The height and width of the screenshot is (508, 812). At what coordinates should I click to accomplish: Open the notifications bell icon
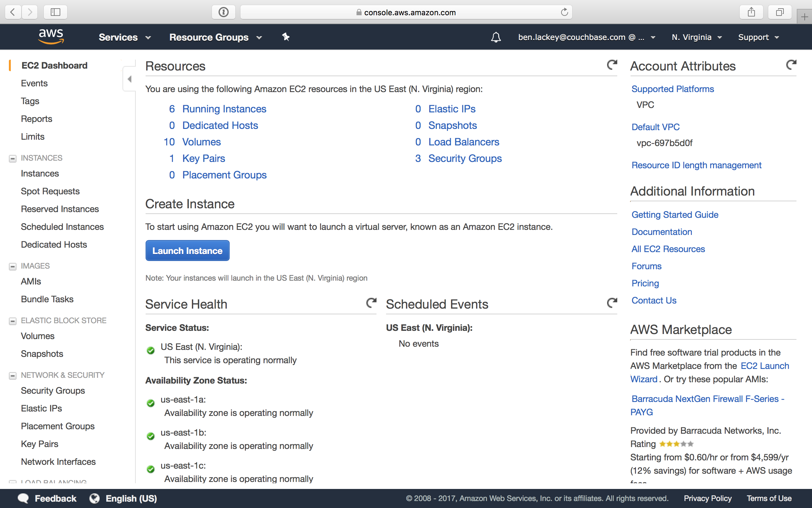coord(496,37)
